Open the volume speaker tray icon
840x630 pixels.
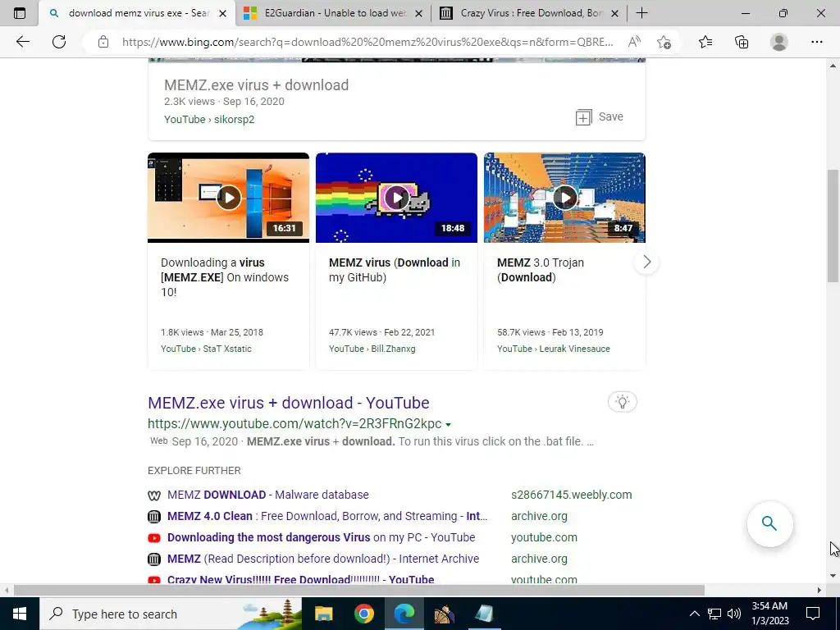tap(734, 614)
